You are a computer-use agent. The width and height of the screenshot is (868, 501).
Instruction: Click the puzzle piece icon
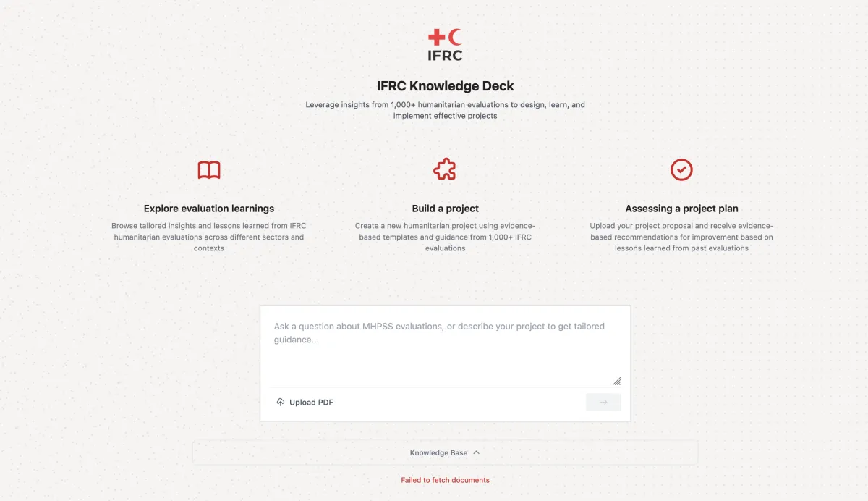(x=445, y=170)
